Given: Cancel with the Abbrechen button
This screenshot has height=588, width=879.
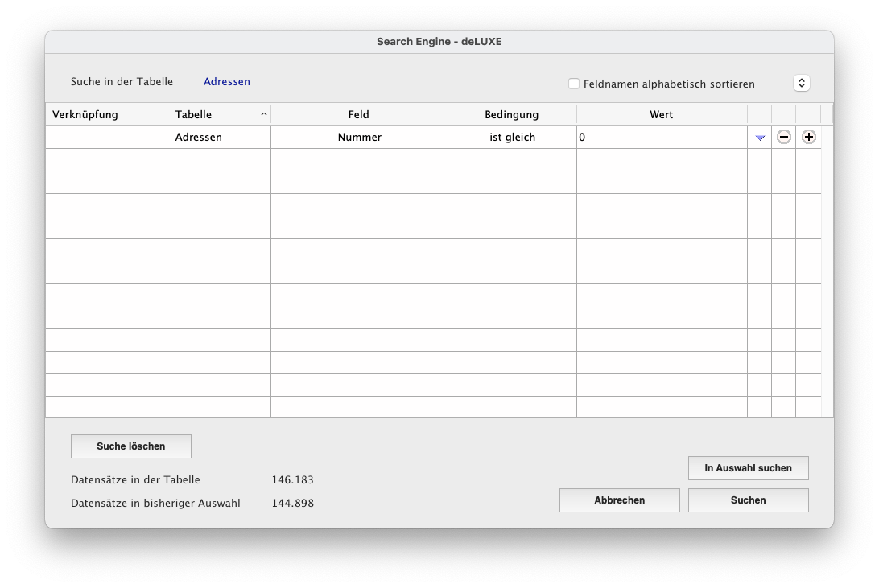Looking at the screenshot, I should tap(620, 500).
